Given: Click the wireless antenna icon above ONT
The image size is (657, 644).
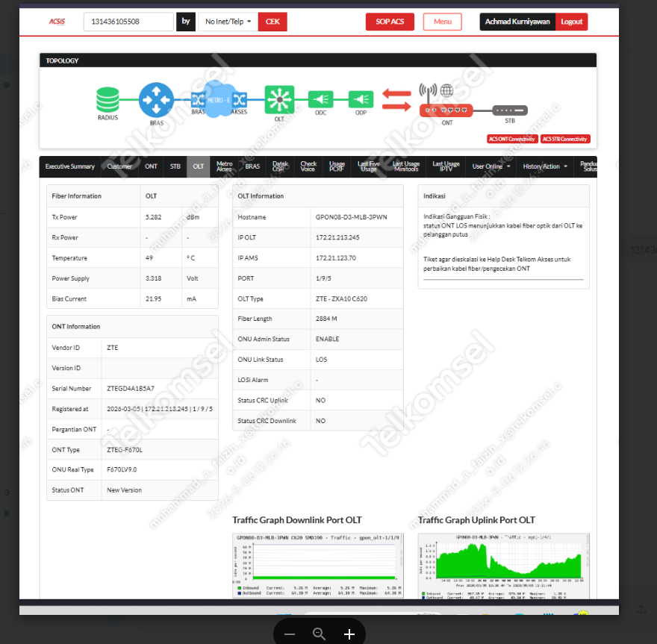Looking at the screenshot, I should (428, 92).
